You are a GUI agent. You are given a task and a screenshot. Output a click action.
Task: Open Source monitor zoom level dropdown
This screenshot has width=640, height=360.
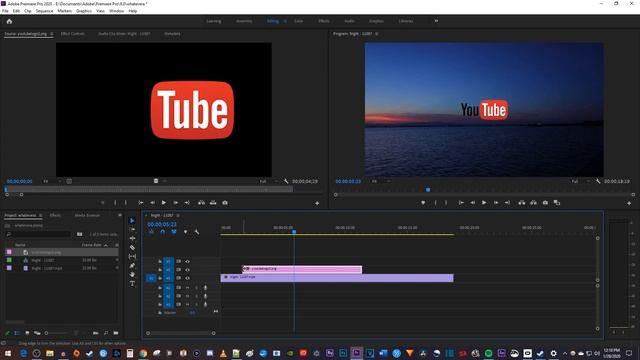coord(53,181)
